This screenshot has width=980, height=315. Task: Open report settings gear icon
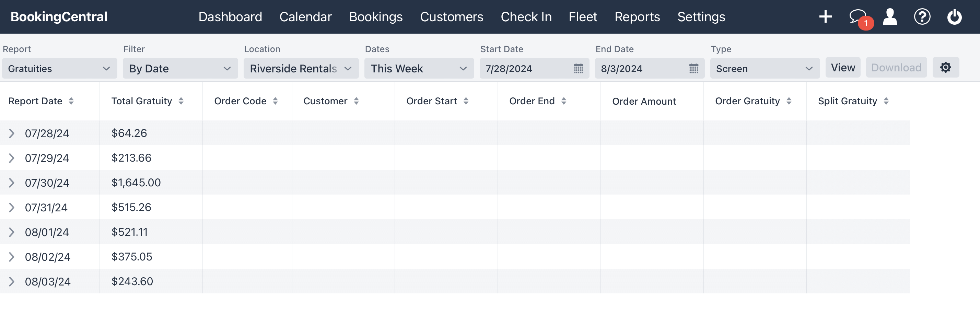tap(946, 67)
